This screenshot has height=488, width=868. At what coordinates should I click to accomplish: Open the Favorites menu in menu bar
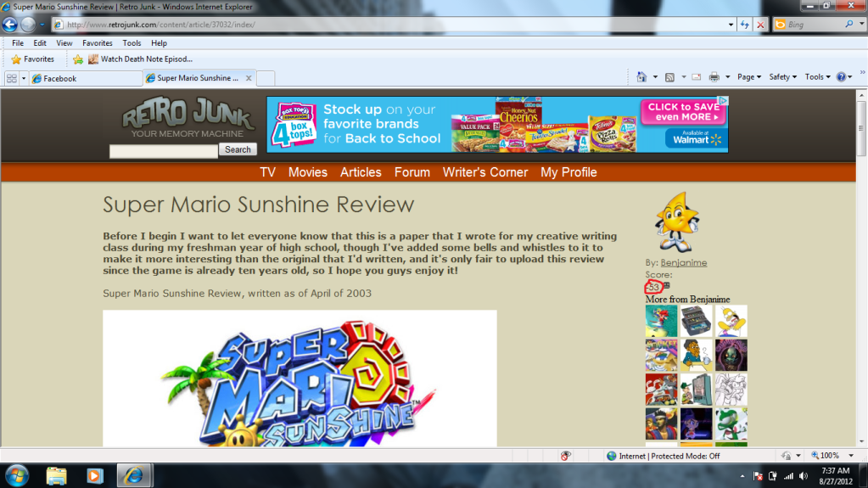pos(97,43)
